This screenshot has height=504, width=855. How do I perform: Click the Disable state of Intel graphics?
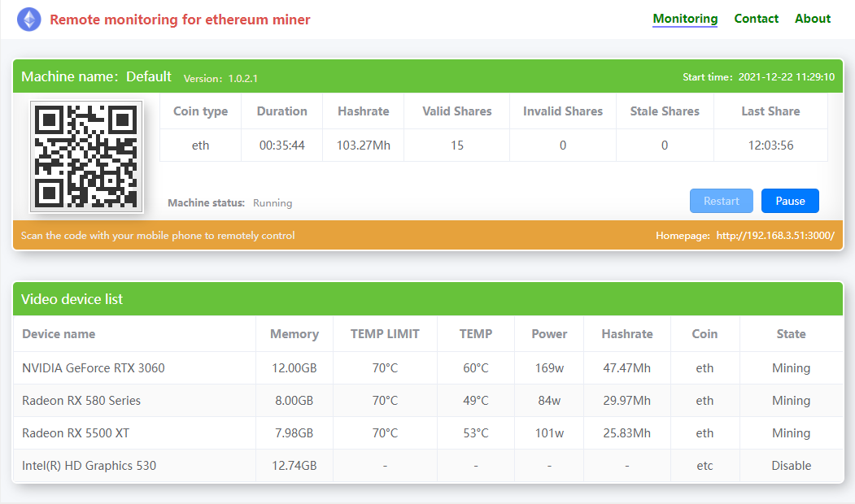click(792, 466)
